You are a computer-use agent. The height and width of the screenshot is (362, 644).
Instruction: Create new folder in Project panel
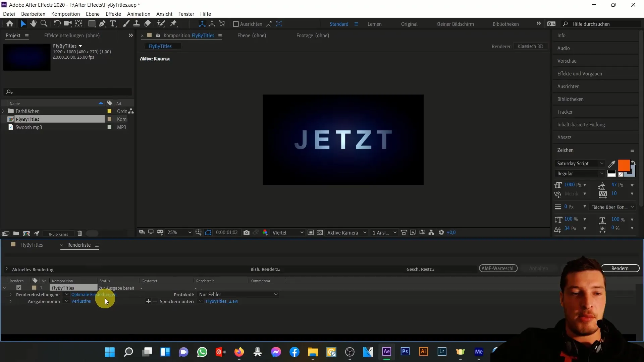point(16,234)
